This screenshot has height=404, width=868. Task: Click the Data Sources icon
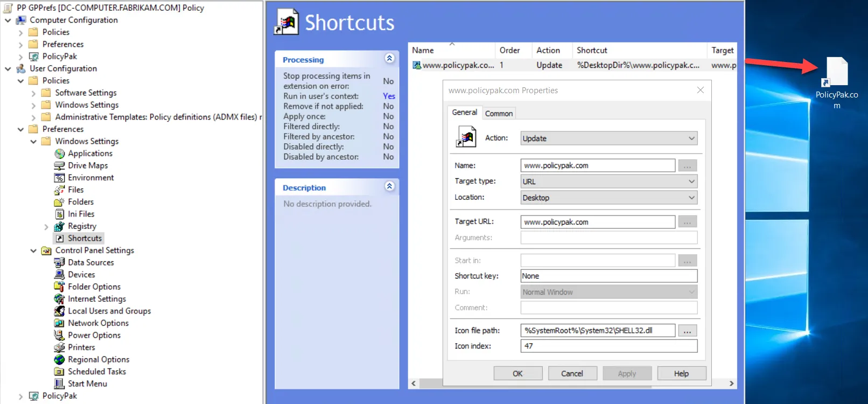[x=59, y=262]
